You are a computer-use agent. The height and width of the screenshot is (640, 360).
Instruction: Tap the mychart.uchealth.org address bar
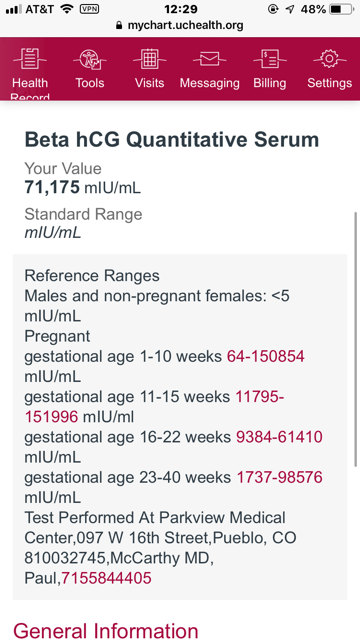click(x=180, y=25)
